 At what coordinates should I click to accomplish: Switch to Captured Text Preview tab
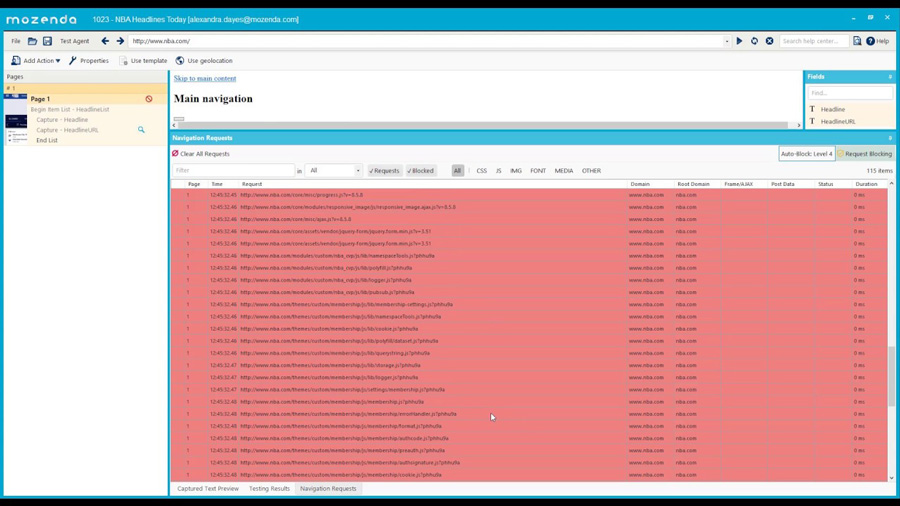coord(208,489)
